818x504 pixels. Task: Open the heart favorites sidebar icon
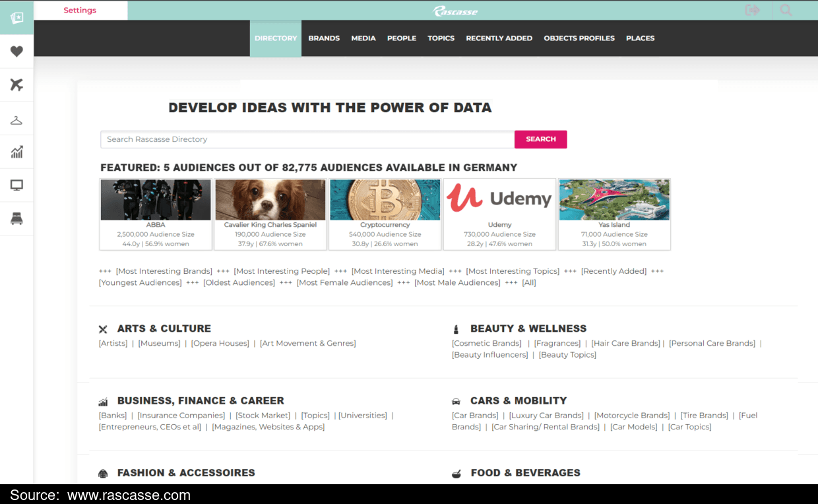[16, 51]
